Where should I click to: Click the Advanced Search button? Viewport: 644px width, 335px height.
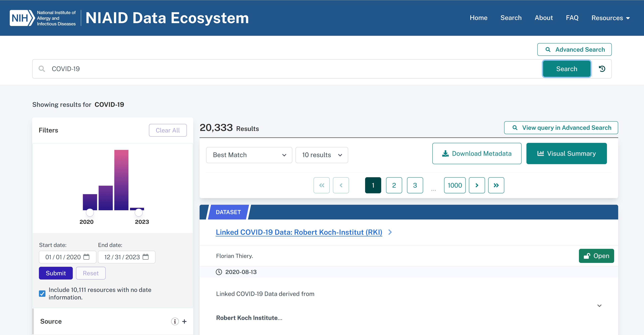(x=574, y=49)
